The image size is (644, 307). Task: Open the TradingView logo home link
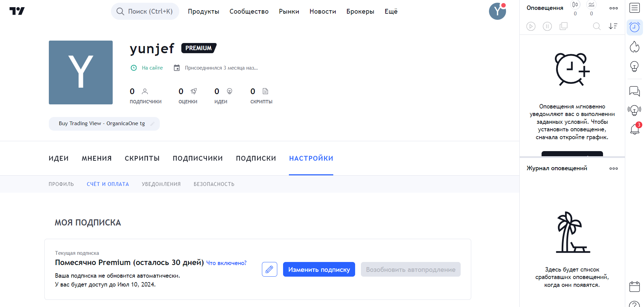coord(17,11)
